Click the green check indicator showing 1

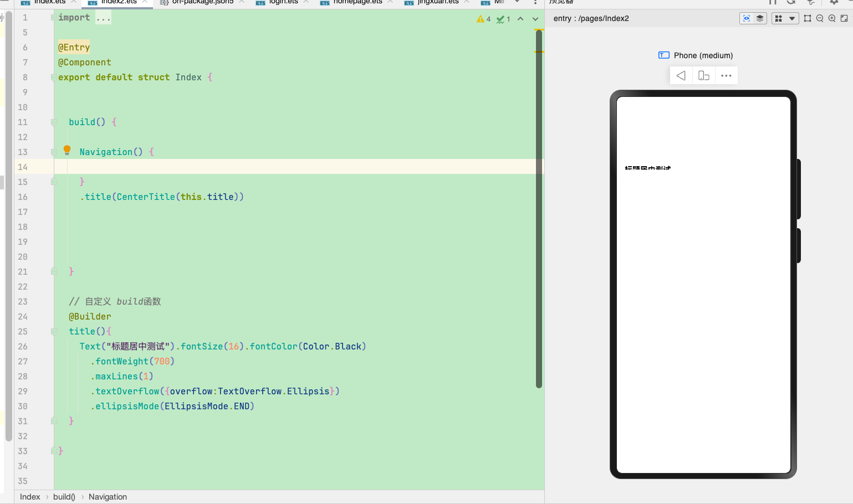[503, 19]
